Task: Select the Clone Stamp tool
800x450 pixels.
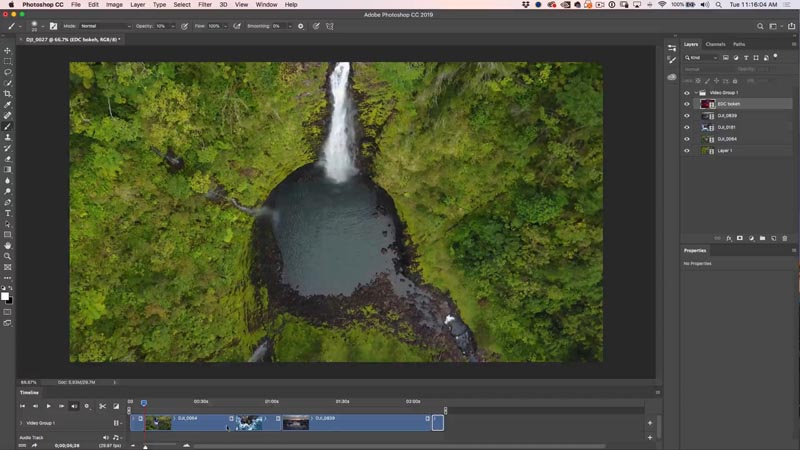Action: [x=8, y=137]
